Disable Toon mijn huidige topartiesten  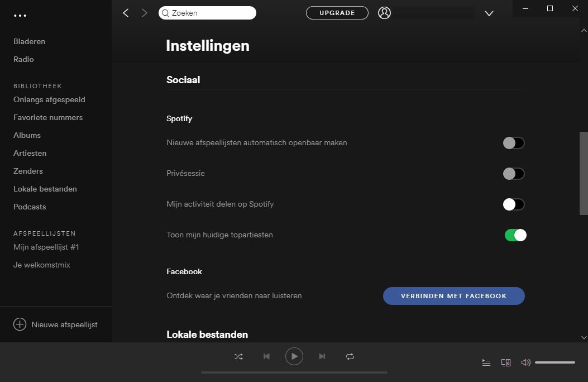(515, 235)
